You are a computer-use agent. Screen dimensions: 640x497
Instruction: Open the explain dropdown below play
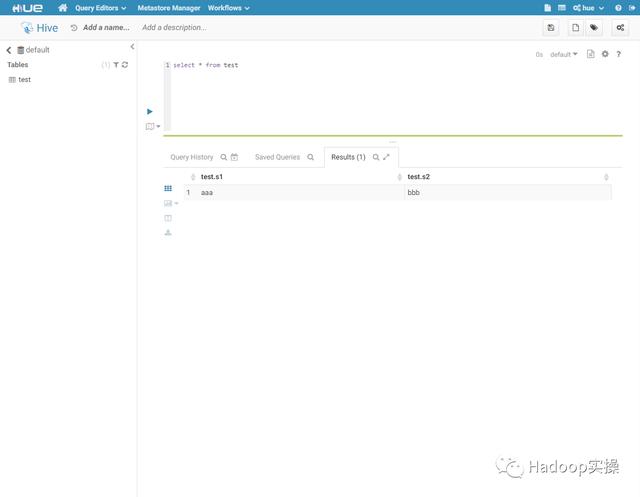pos(153,126)
